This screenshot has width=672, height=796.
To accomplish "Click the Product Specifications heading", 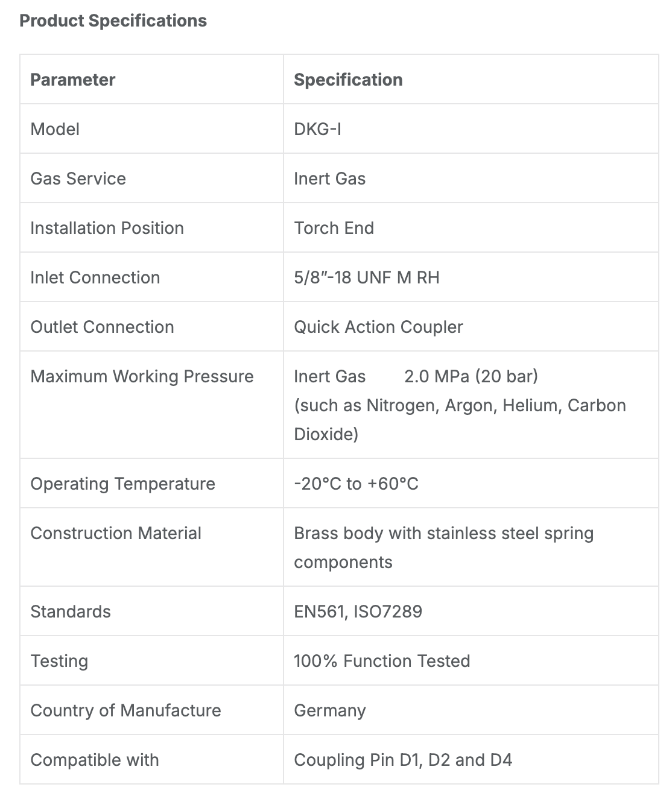I will pyautogui.click(x=113, y=21).
